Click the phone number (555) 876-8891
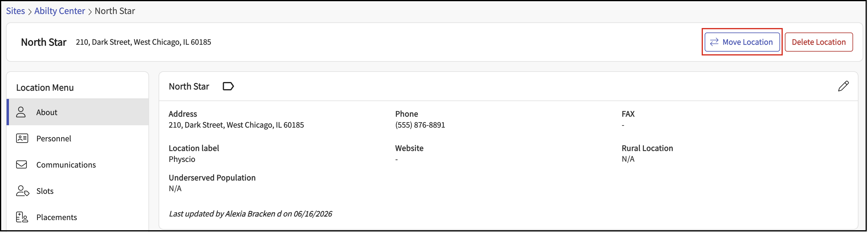The height and width of the screenshot is (232, 868). click(420, 125)
